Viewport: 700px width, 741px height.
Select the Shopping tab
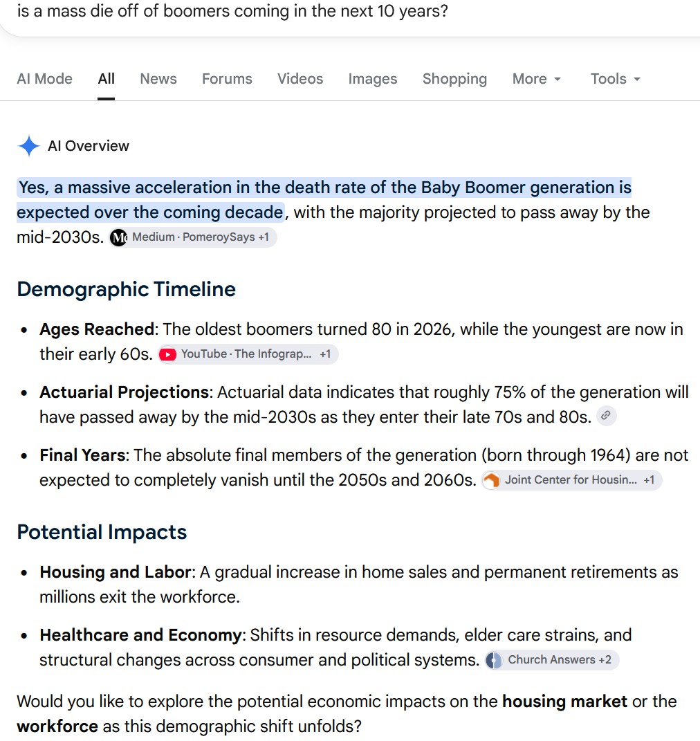(455, 79)
